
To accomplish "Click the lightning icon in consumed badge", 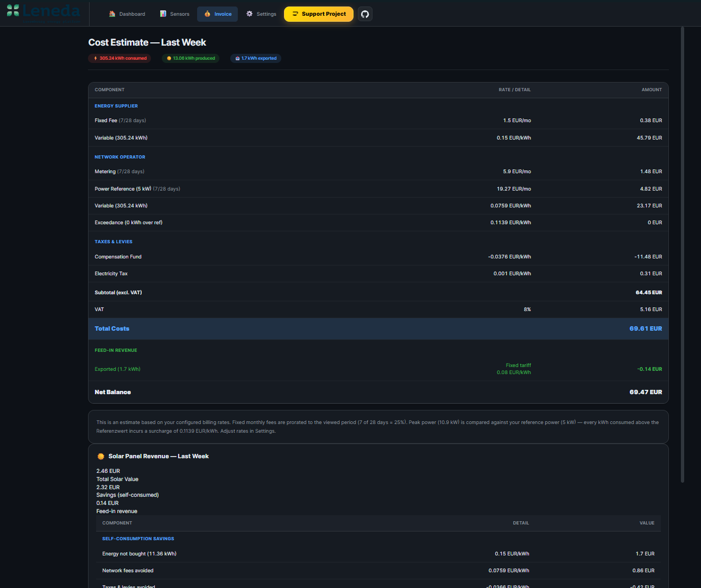I will (96, 58).
